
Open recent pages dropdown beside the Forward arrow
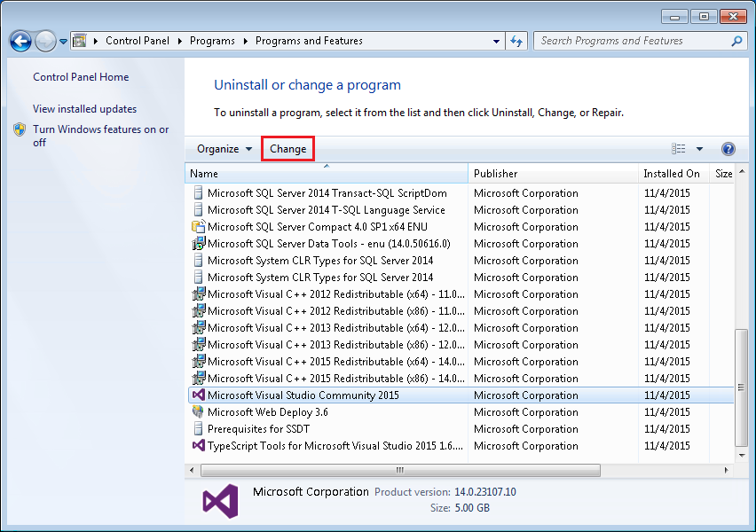pyautogui.click(x=63, y=42)
